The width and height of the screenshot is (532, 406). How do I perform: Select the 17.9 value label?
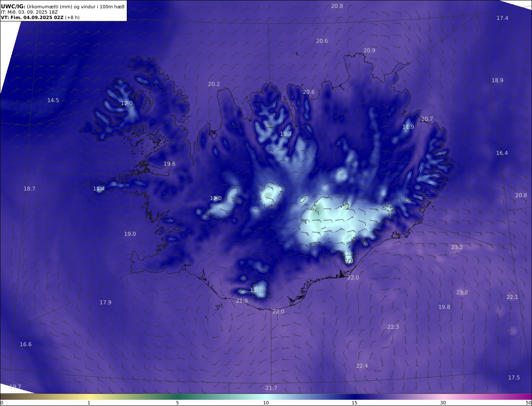(106, 303)
